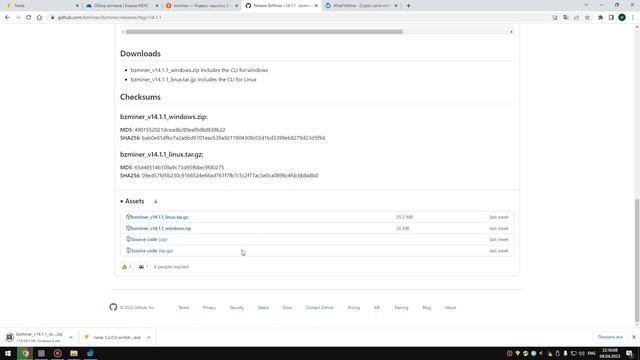640x360 pixels.
Task: Click the page vertical scrollbar thumb
Action: click(x=637, y=260)
